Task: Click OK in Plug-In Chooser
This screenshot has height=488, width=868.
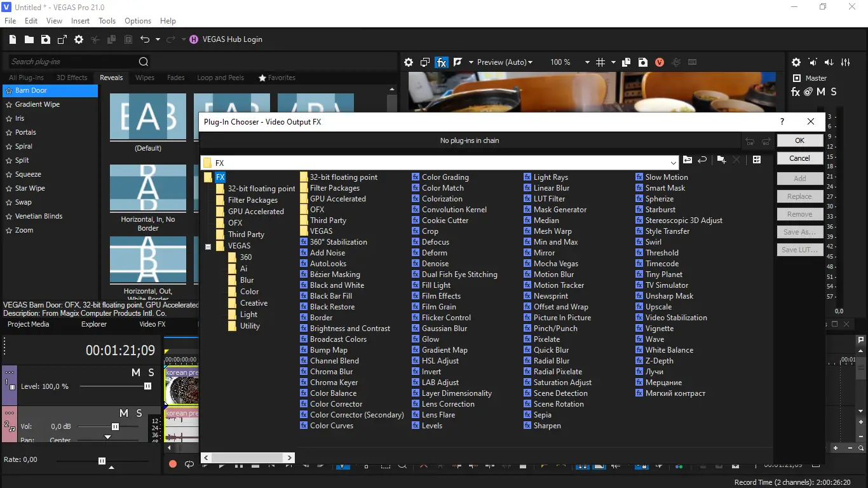Action: tap(800, 140)
